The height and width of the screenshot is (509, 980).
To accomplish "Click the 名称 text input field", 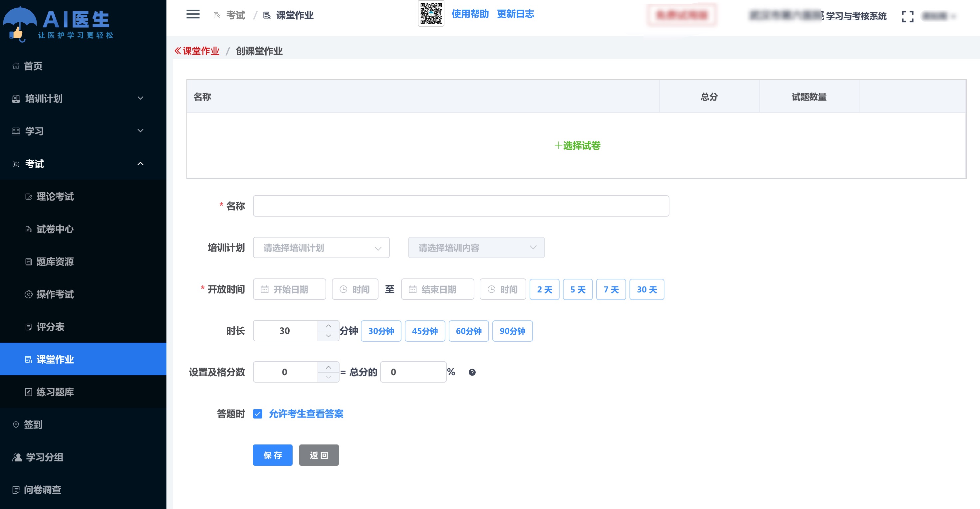I will tap(461, 206).
